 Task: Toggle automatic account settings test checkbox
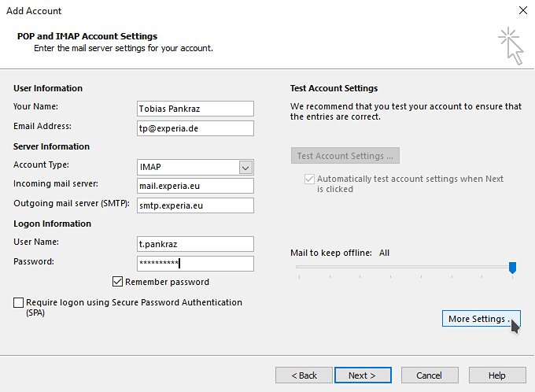pos(308,179)
